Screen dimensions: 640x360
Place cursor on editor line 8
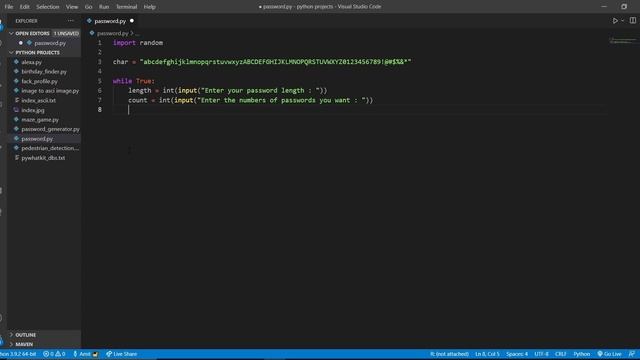coord(359,110)
